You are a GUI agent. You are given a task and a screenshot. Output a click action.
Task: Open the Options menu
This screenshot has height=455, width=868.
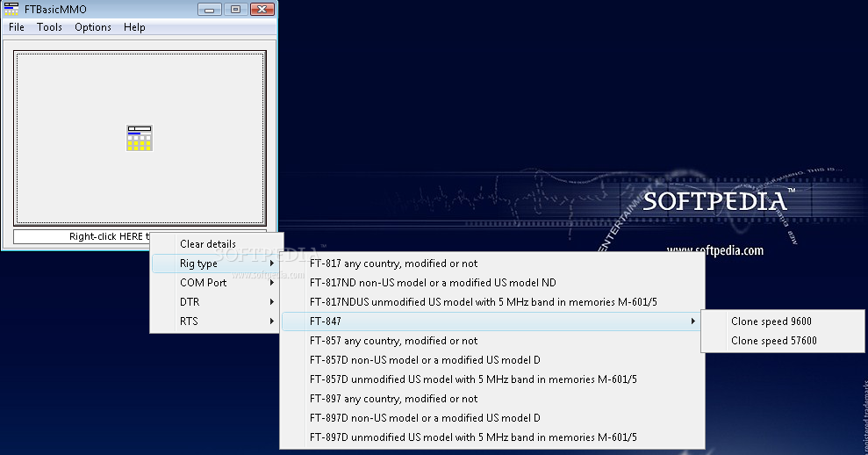click(x=93, y=27)
